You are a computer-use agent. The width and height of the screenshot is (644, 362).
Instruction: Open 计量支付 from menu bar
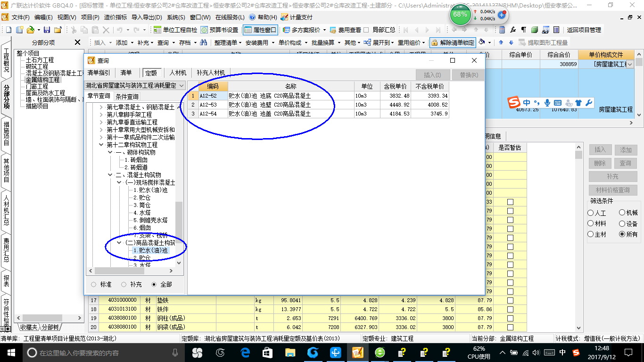[297, 17]
